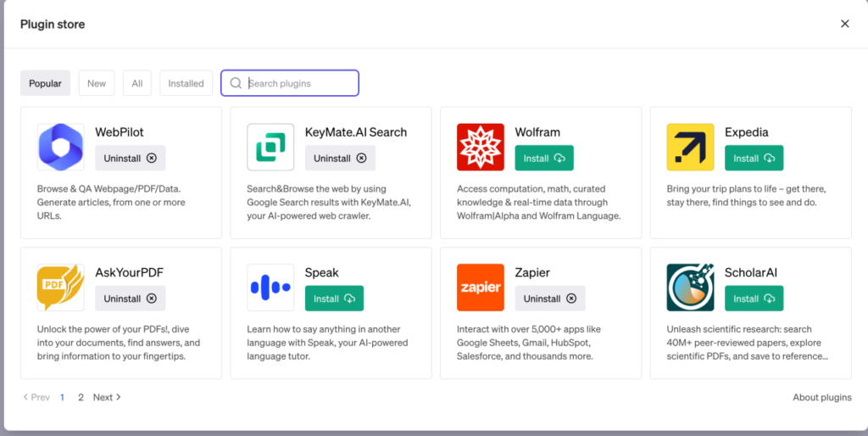Click the KeyMate.AI Search title text

[x=356, y=131]
